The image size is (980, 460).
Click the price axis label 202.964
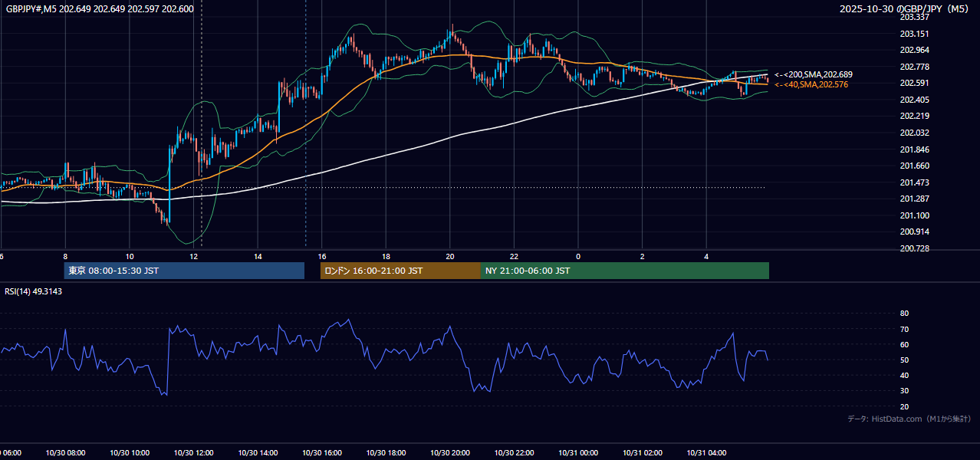point(914,50)
